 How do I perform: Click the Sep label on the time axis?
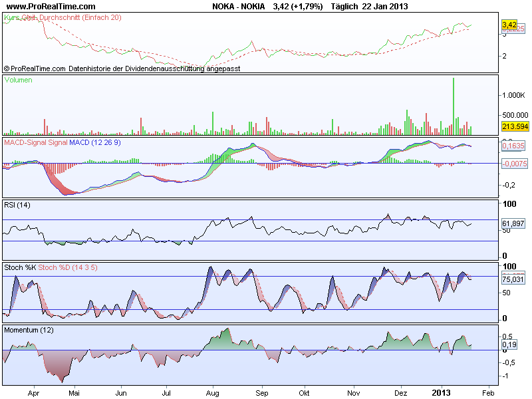click(261, 393)
